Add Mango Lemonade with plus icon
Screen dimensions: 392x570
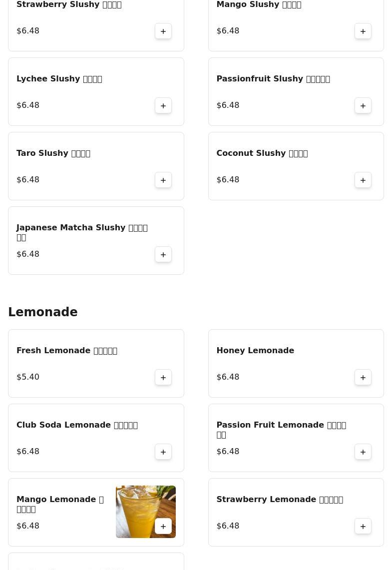(x=163, y=526)
